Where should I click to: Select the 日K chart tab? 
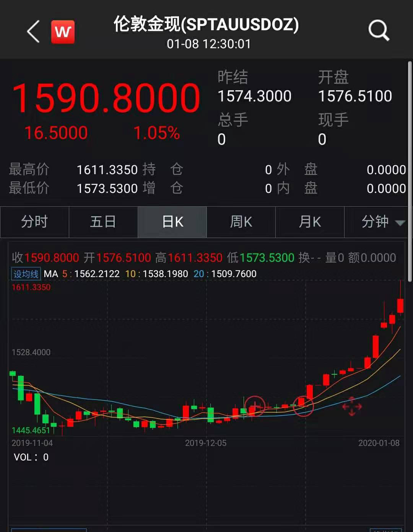coord(172,222)
